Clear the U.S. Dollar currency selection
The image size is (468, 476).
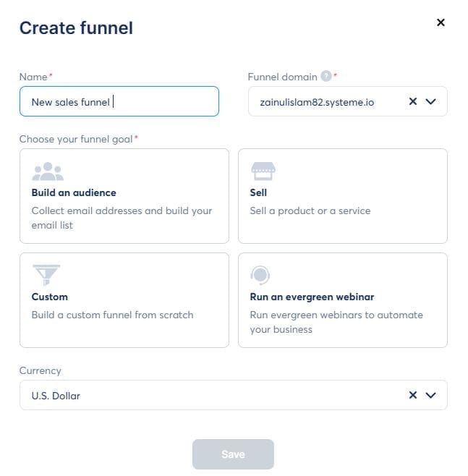coord(413,395)
